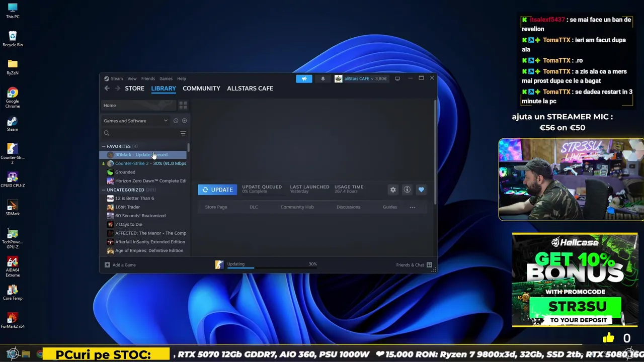Show game info icon
The height and width of the screenshot is (362, 644).
point(407,190)
